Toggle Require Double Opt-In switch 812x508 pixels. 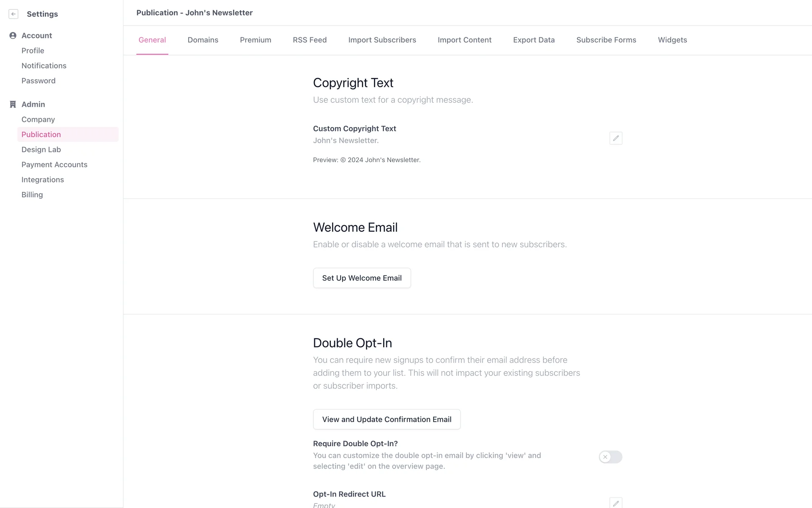point(610,457)
